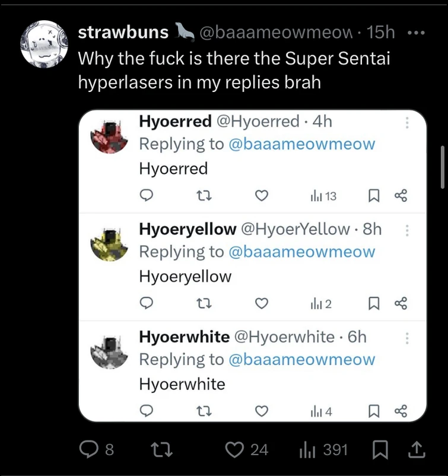Open the three-dot menu on Hyoeryellow's reply

[407, 230]
